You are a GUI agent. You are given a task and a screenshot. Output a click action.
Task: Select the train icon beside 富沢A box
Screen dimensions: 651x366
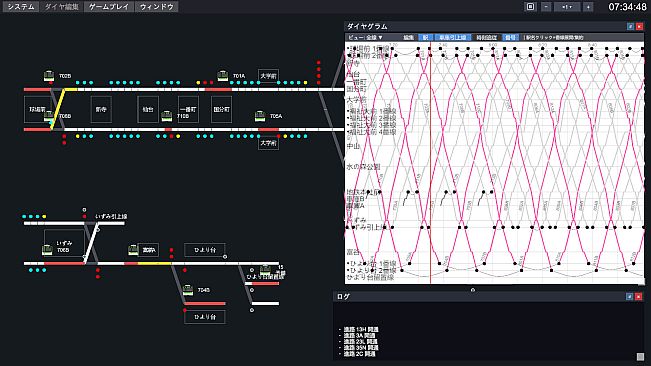pos(133,249)
